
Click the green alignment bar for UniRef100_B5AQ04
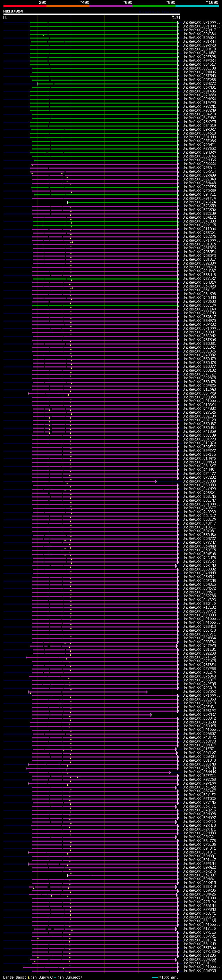point(104,38)
